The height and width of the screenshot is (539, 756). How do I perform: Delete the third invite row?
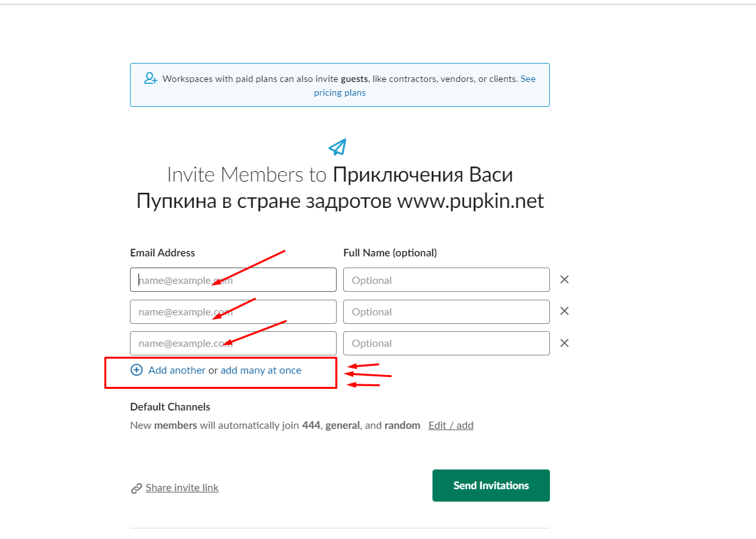(x=564, y=343)
